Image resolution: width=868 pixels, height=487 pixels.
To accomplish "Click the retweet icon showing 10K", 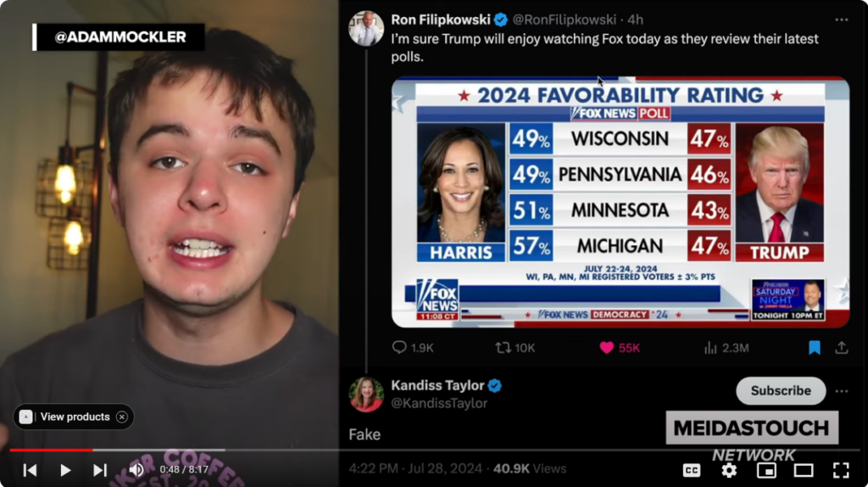I will pos(503,347).
